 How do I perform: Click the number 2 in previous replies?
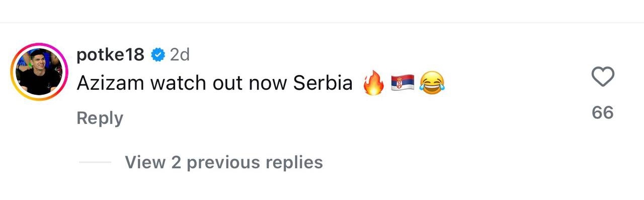tap(176, 162)
